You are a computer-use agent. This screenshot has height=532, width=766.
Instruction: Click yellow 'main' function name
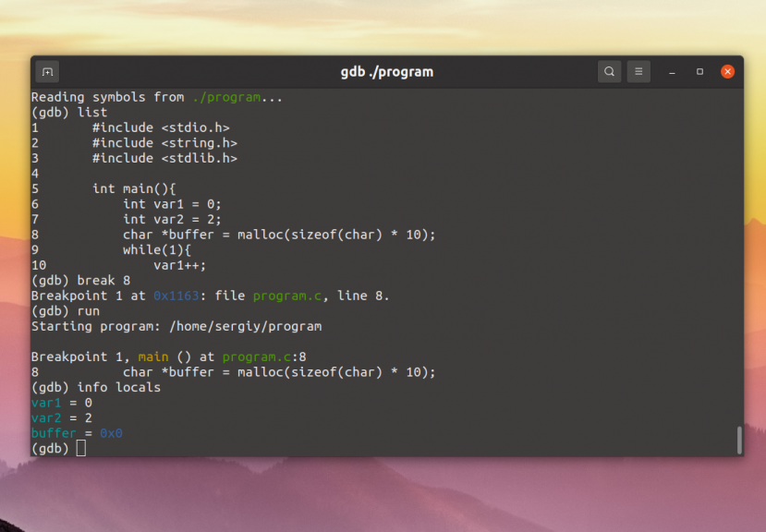153,357
